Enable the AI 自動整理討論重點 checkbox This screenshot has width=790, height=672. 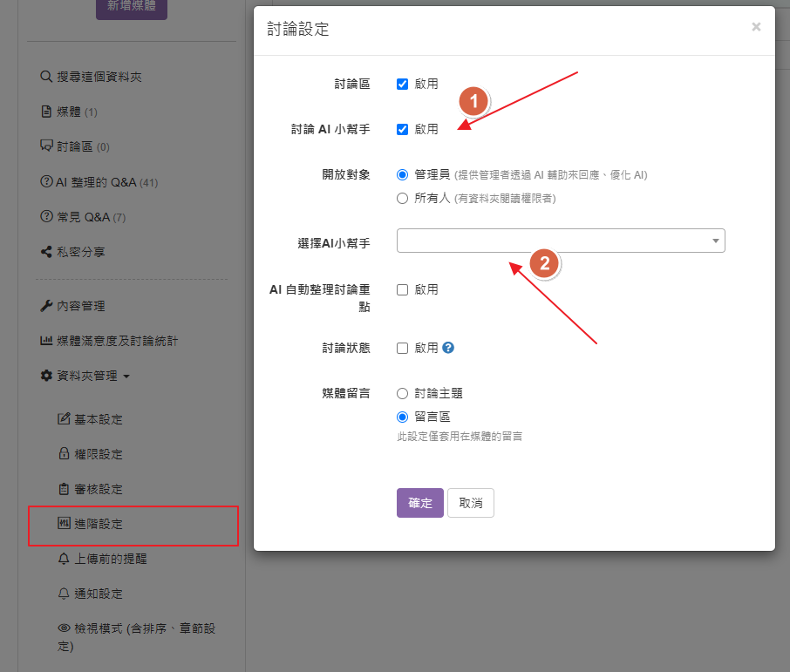pyautogui.click(x=402, y=289)
